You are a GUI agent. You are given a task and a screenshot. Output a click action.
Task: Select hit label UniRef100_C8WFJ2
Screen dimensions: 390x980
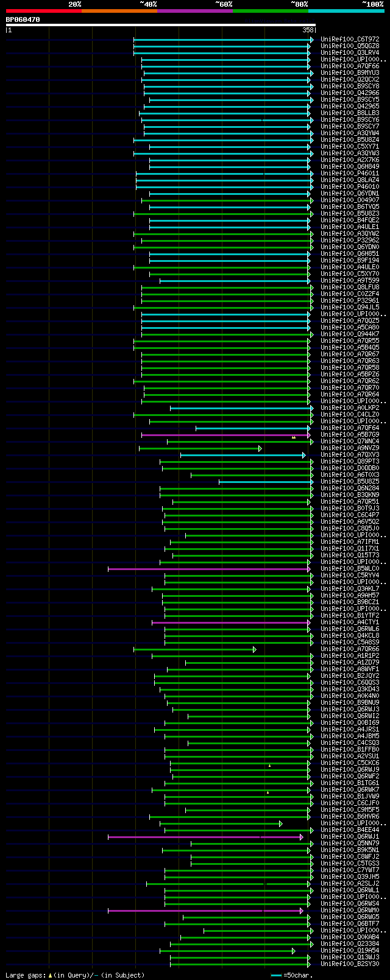pyautogui.click(x=350, y=856)
